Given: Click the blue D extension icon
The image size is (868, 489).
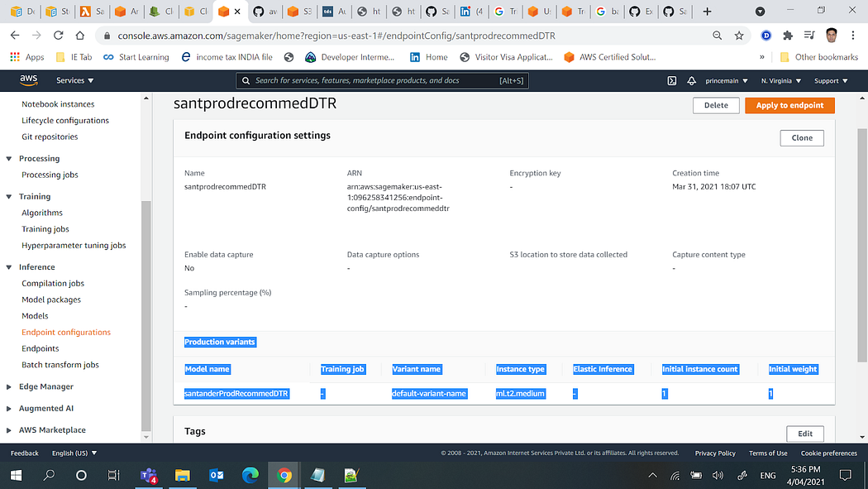Looking at the screenshot, I should click(766, 36).
